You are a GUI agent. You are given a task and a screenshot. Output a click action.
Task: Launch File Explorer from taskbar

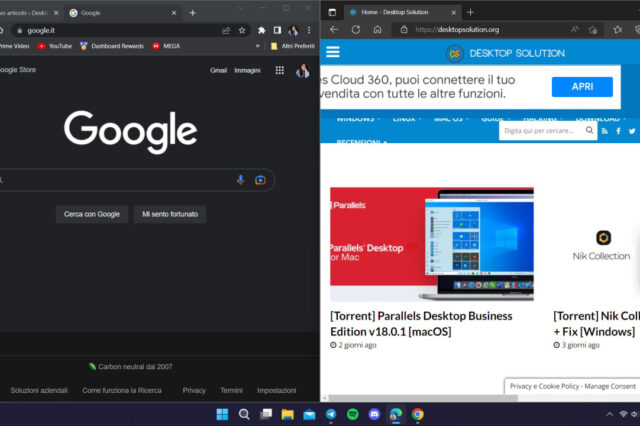click(287, 415)
